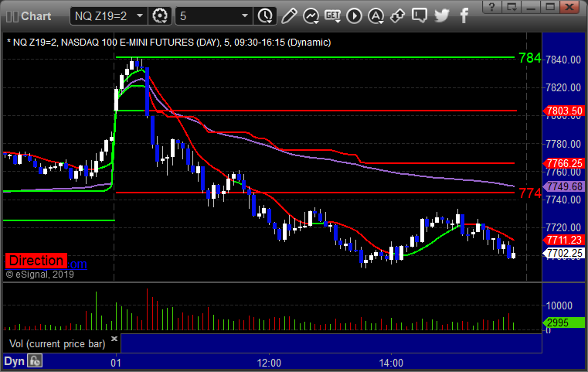Maximize the chart window
588x372 pixels.
coord(550,7)
